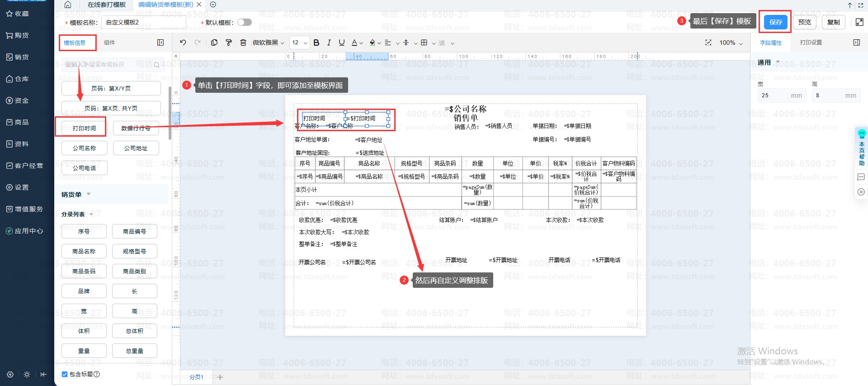
Task: Collapse the left sidebar with arrow icon
Action: [43, 374]
